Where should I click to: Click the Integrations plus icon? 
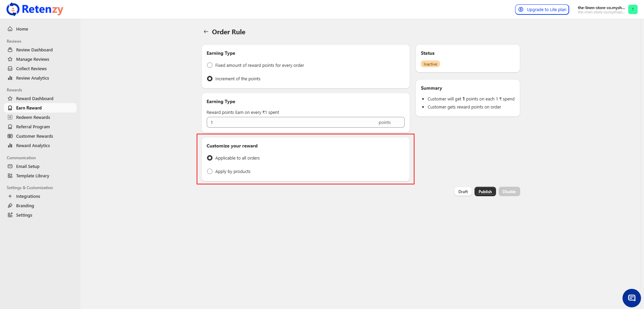coord(10,196)
